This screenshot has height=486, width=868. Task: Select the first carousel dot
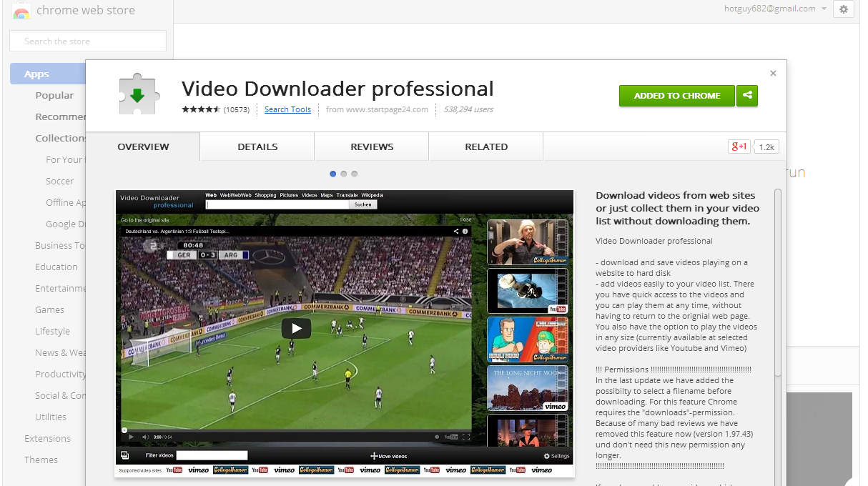[x=333, y=174]
